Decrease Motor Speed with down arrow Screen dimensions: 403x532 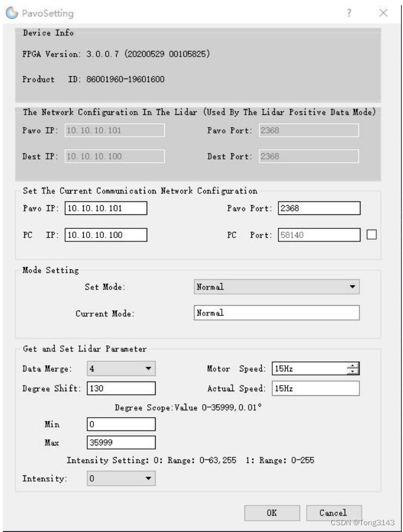click(353, 371)
